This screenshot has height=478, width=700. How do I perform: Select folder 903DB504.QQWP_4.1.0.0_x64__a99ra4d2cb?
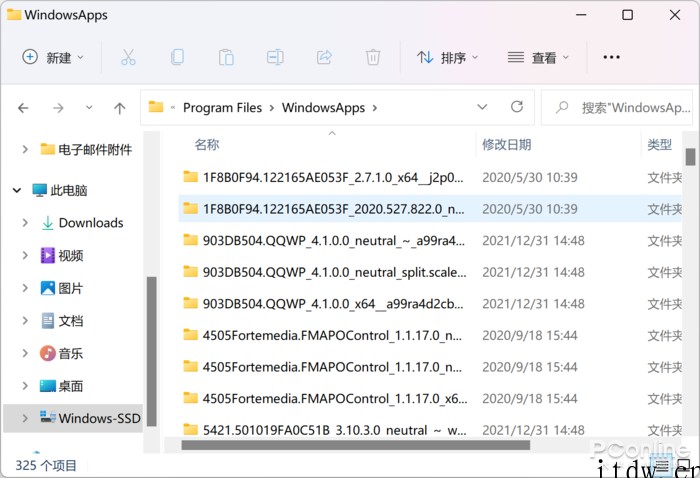(333, 304)
